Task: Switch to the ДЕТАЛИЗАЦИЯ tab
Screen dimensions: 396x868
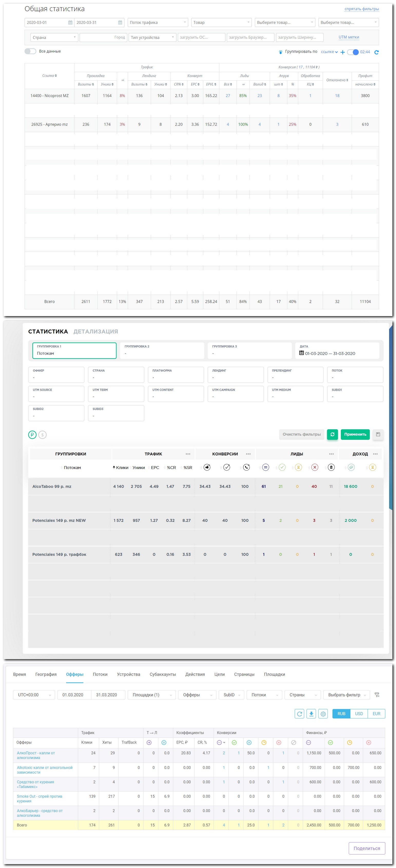Action: (x=96, y=331)
